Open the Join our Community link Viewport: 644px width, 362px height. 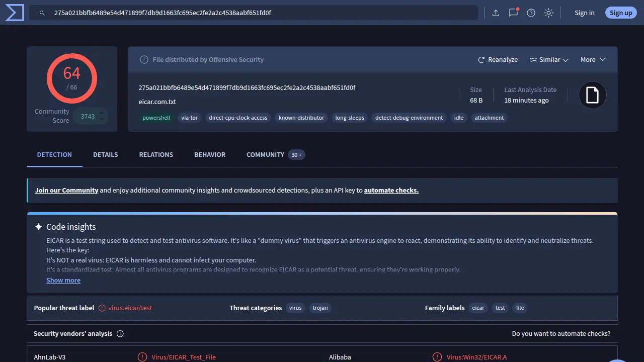[66, 191]
